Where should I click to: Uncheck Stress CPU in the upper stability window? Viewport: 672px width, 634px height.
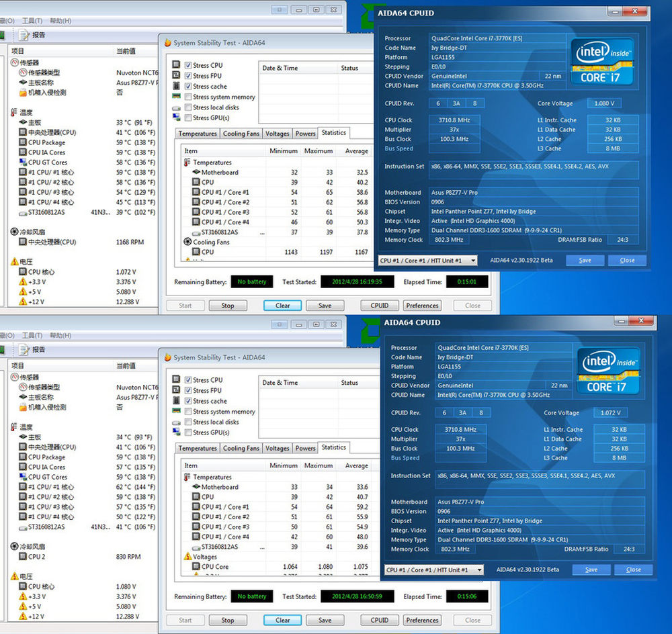187,65
